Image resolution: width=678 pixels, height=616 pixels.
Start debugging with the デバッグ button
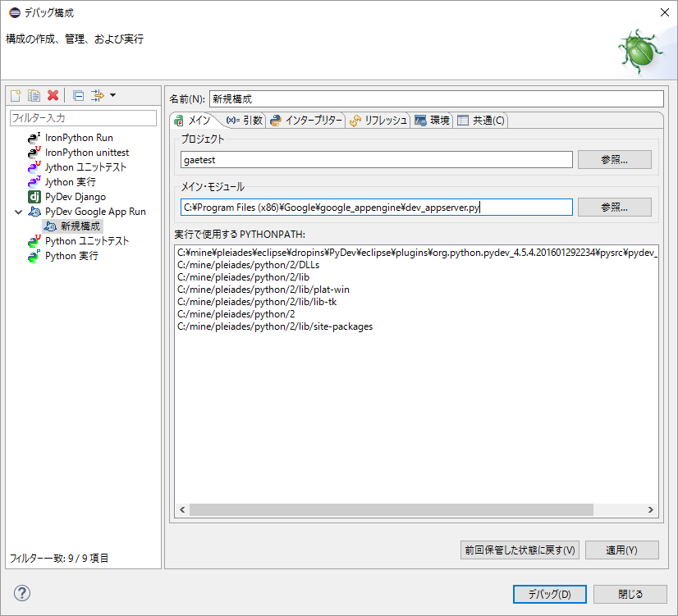549,594
